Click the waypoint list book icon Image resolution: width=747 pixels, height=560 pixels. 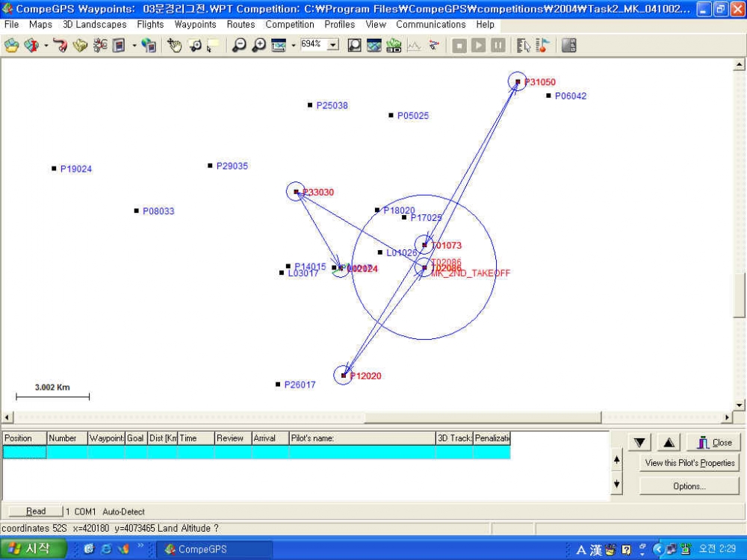tap(119, 46)
